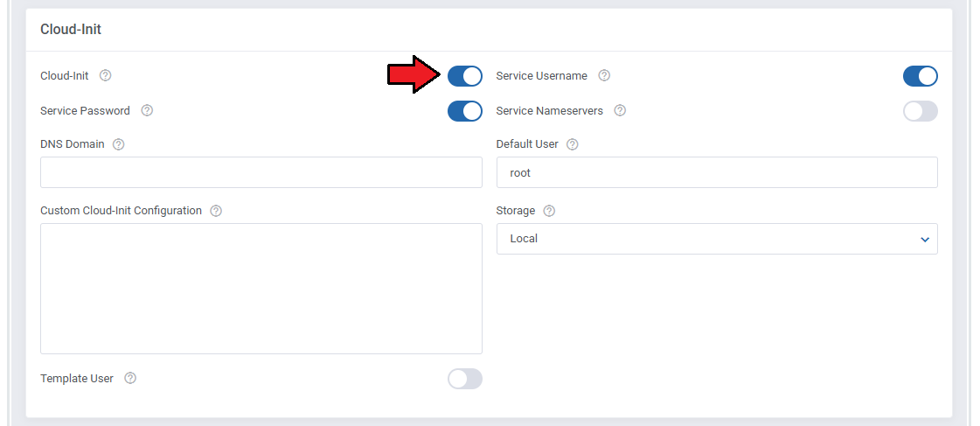Click Custom Cloud-Init Configuration help icon
Image resolution: width=980 pixels, height=426 pixels.
pos(216,211)
